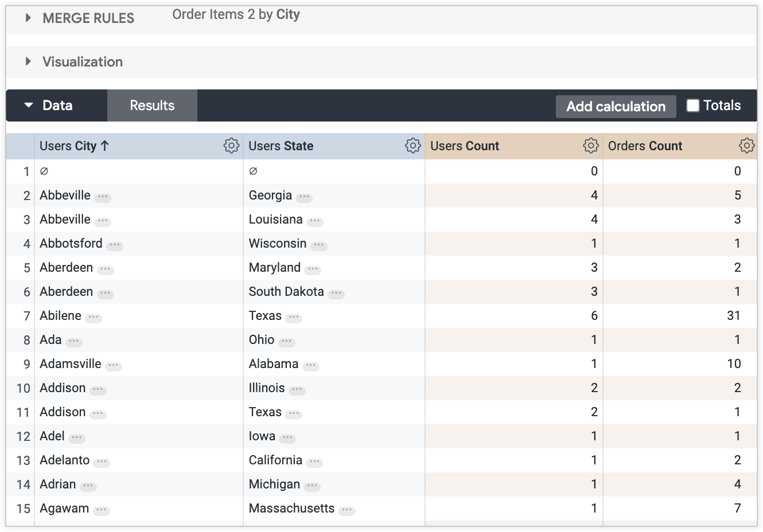Image resolution: width=763 pixels, height=532 pixels.
Task: Click the Add calculation button
Action: (x=616, y=106)
